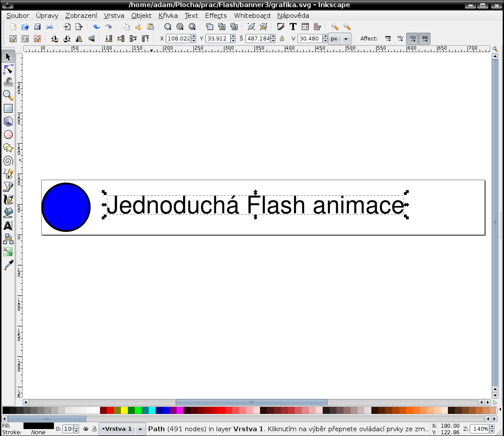The width and height of the screenshot is (504, 436).
Task: Open the Nápověda menu
Action: pyautogui.click(x=293, y=15)
